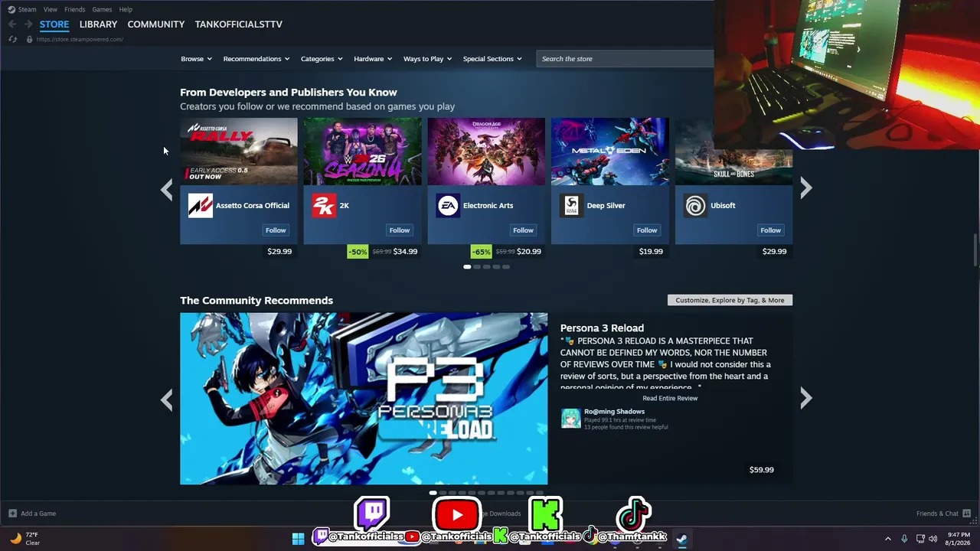Viewport: 980px width, 551px height.
Task: Click Customize, Explore by Tag, & More
Action: pos(730,300)
